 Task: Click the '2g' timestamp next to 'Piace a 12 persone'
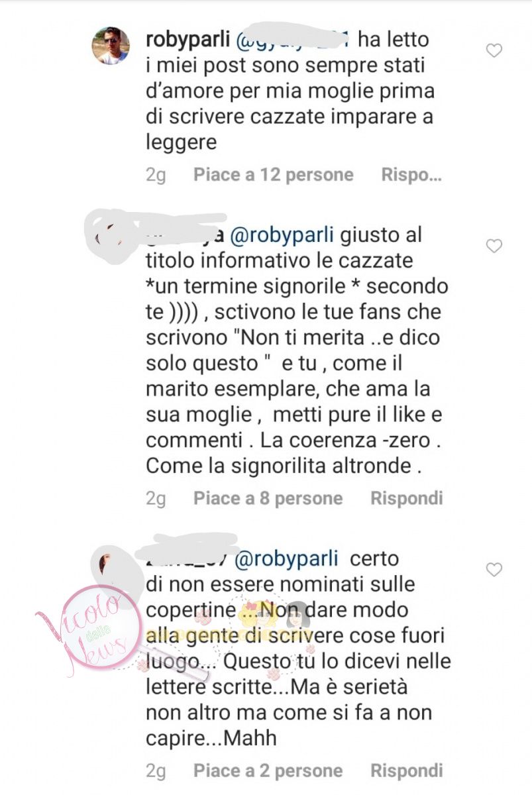pyautogui.click(x=156, y=175)
